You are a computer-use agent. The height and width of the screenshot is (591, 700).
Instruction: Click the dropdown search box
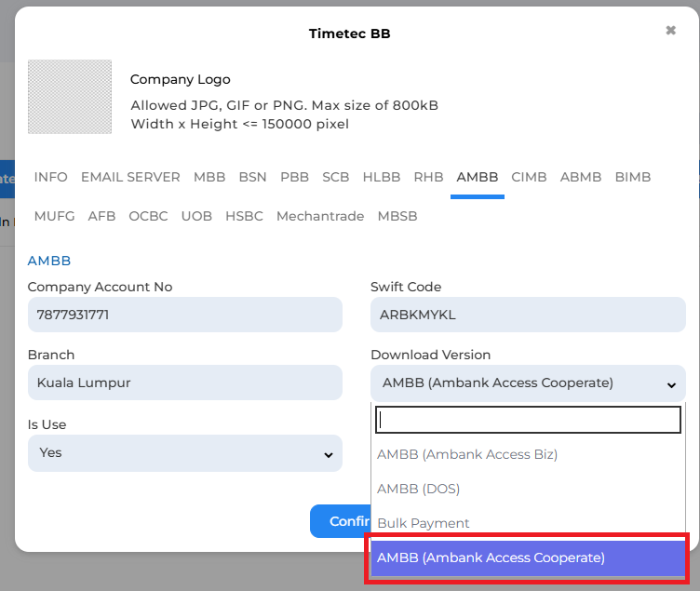[x=528, y=420]
